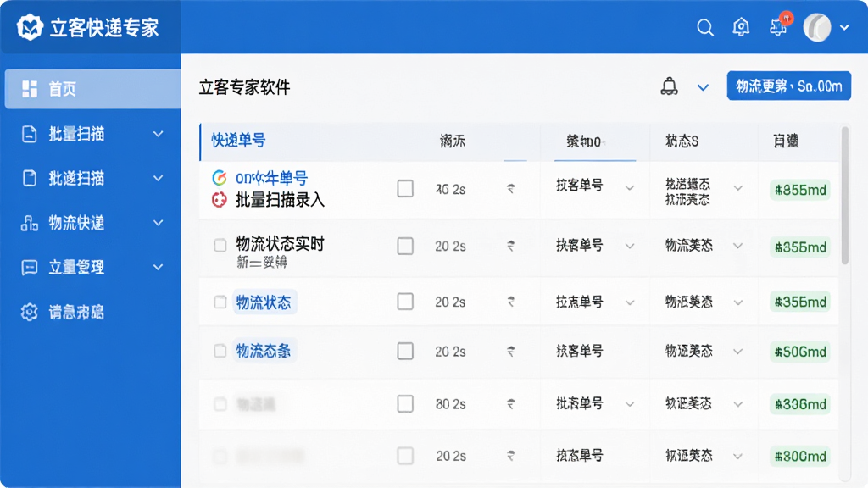This screenshot has height=488, width=868.
Task: Open 批量扫描 sidebar menu item
Action: (x=92, y=134)
